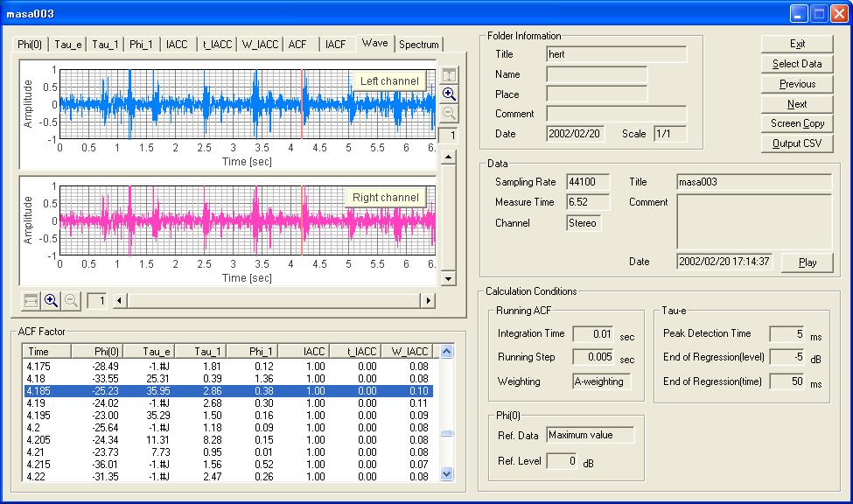The image size is (853, 504).
Task: Open the Phi(0) tab
Action: click(x=30, y=45)
